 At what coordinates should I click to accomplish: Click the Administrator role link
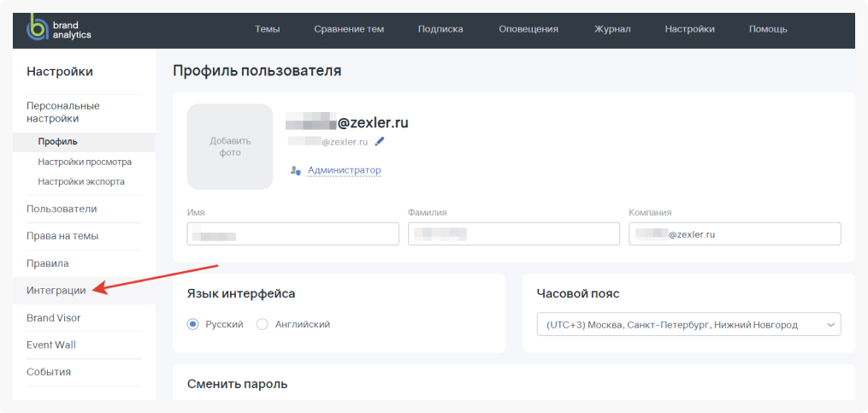pos(344,170)
